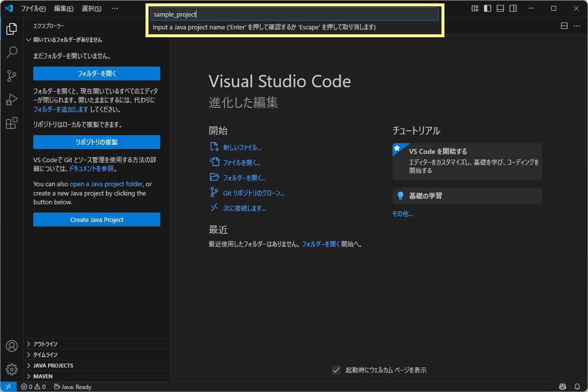
Task: Click the Java project name input field
Action: (x=294, y=14)
